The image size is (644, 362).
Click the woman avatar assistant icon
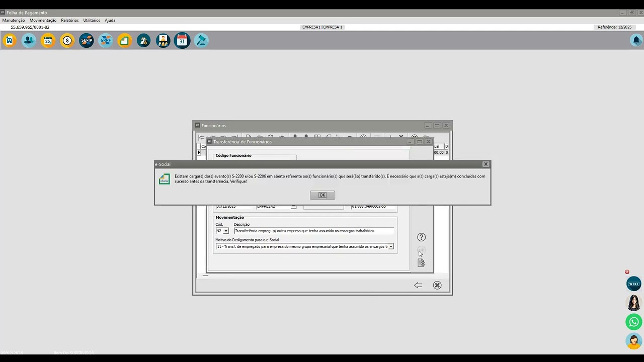(634, 303)
